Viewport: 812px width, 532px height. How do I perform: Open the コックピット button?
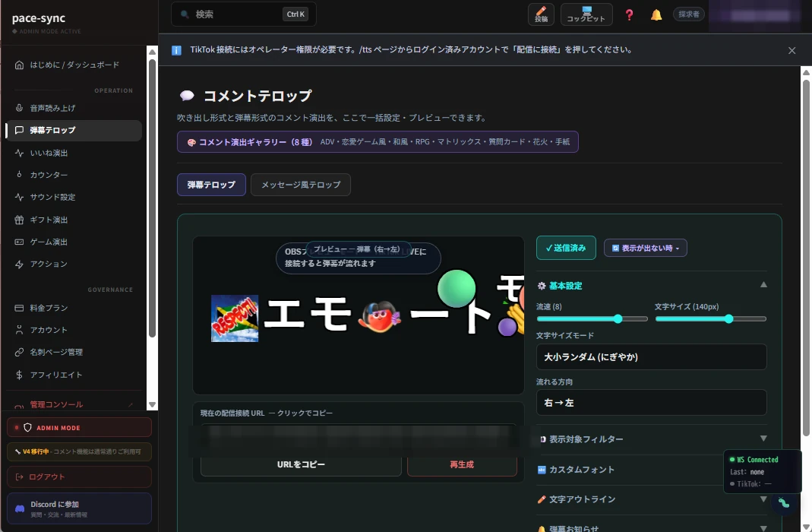point(586,14)
